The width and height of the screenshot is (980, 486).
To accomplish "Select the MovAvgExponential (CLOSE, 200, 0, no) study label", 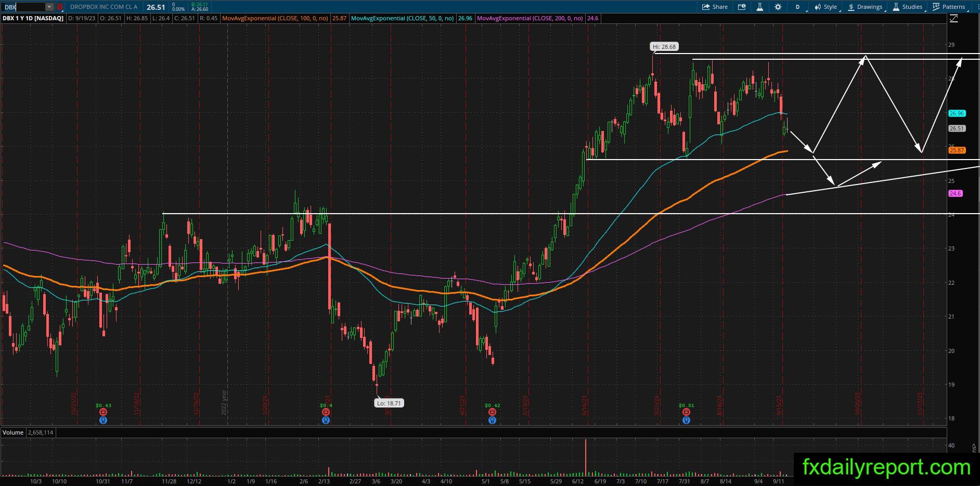I will tap(530, 18).
